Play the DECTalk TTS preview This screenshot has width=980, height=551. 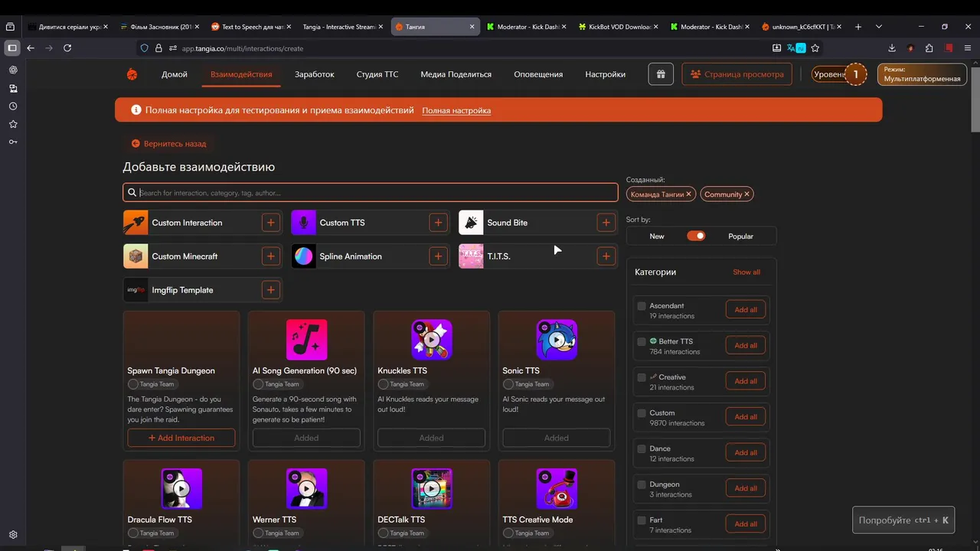click(431, 488)
